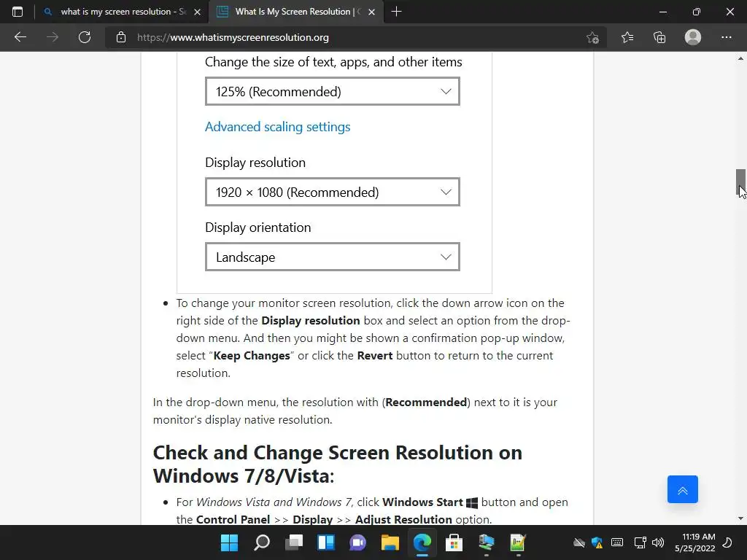
Task: Expand the Landscape orientation dropdown
Action: [x=333, y=257]
